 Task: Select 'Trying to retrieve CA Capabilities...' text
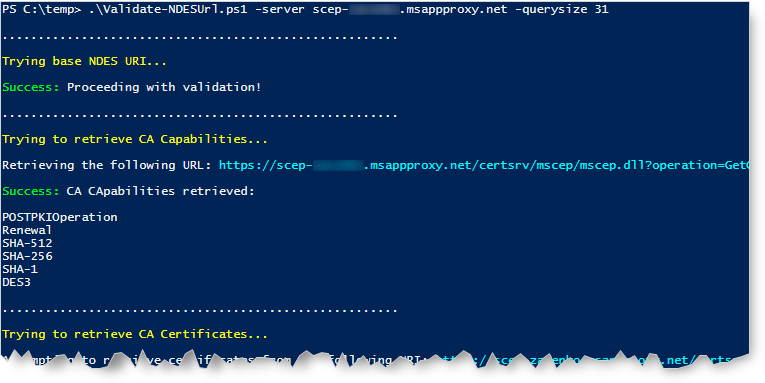pyautogui.click(x=135, y=140)
